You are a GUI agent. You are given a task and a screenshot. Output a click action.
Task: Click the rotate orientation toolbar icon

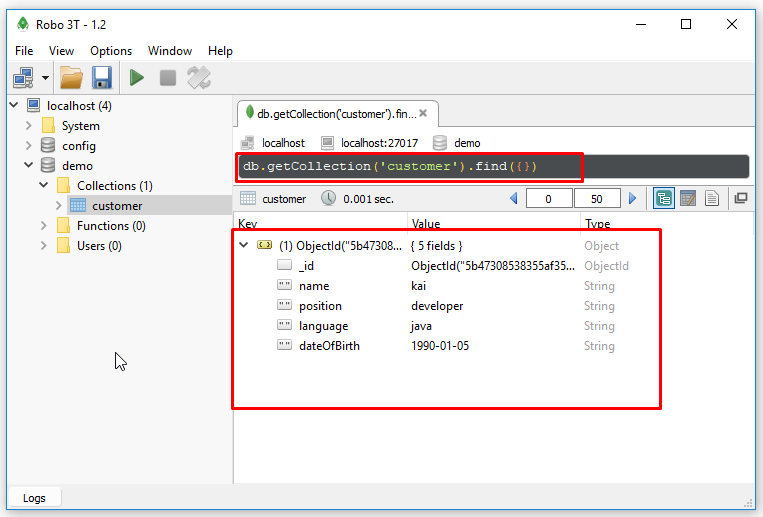[199, 78]
